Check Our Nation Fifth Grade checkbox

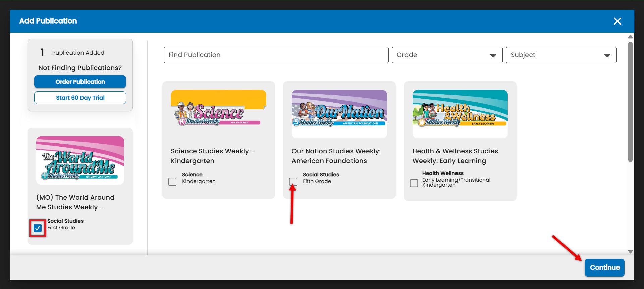click(x=293, y=182)
